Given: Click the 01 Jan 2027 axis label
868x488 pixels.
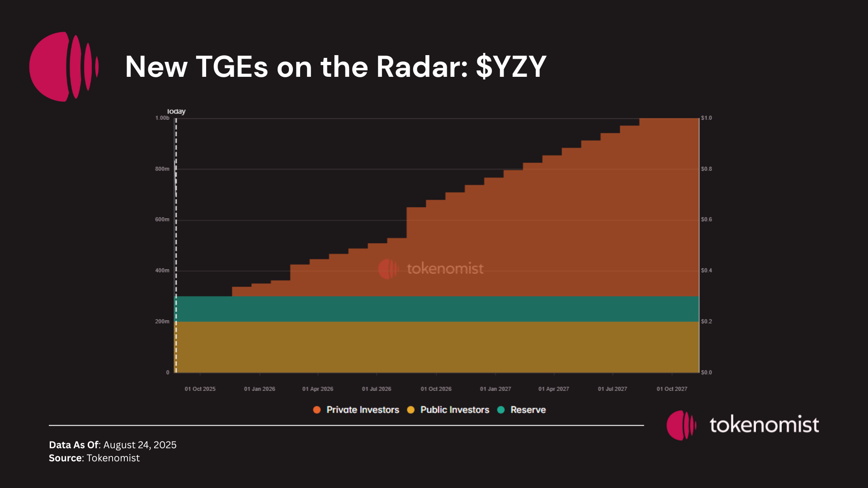Looking at the screenshot, I should (495, 389).
